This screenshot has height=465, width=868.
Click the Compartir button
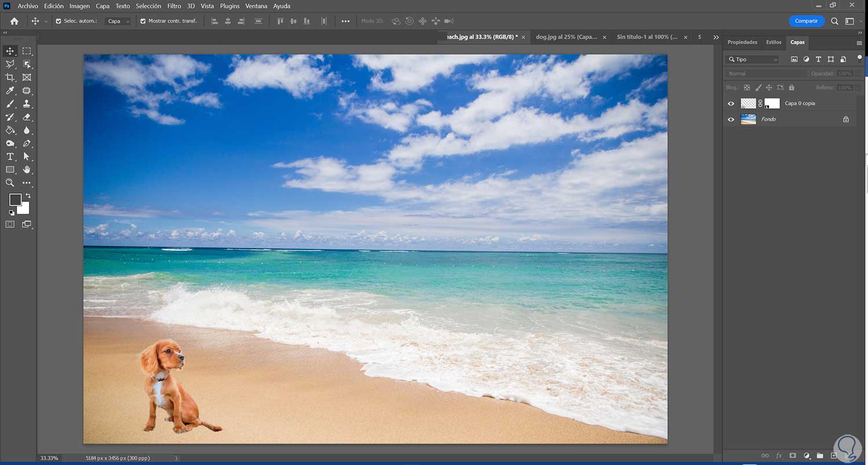tap(806, 21)
